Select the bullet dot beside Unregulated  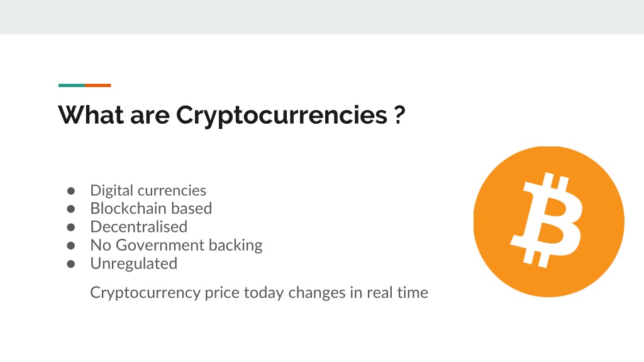pyautogui.click(x=71, y=264)
